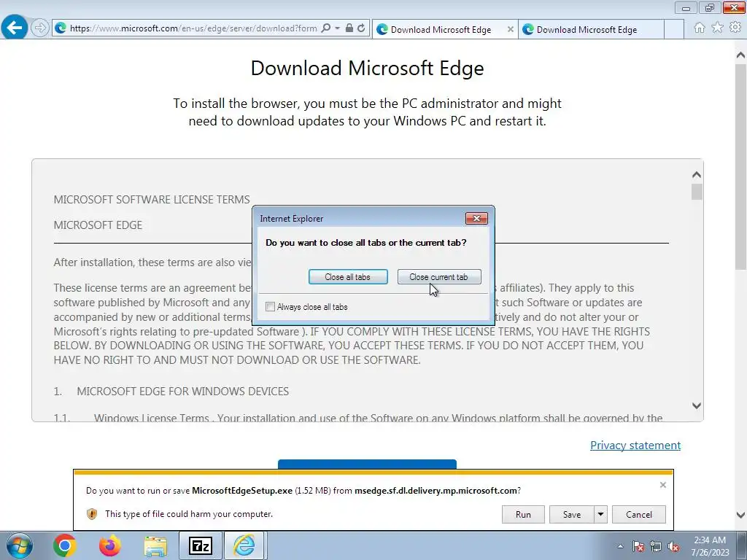The width and height of the screenshot is (747, 560).
Task: Click page scrollbar down arrow
Action: click(x=741, y=515)
